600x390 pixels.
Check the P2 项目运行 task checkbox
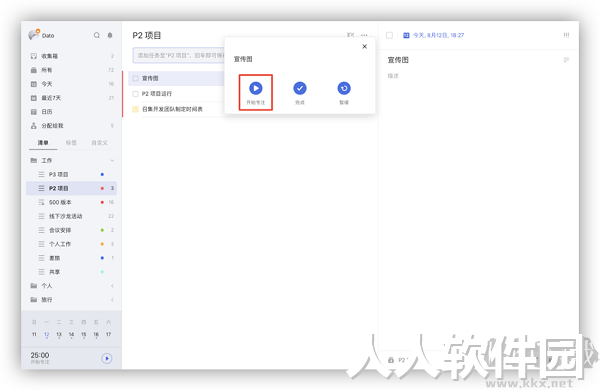point(135,94)
